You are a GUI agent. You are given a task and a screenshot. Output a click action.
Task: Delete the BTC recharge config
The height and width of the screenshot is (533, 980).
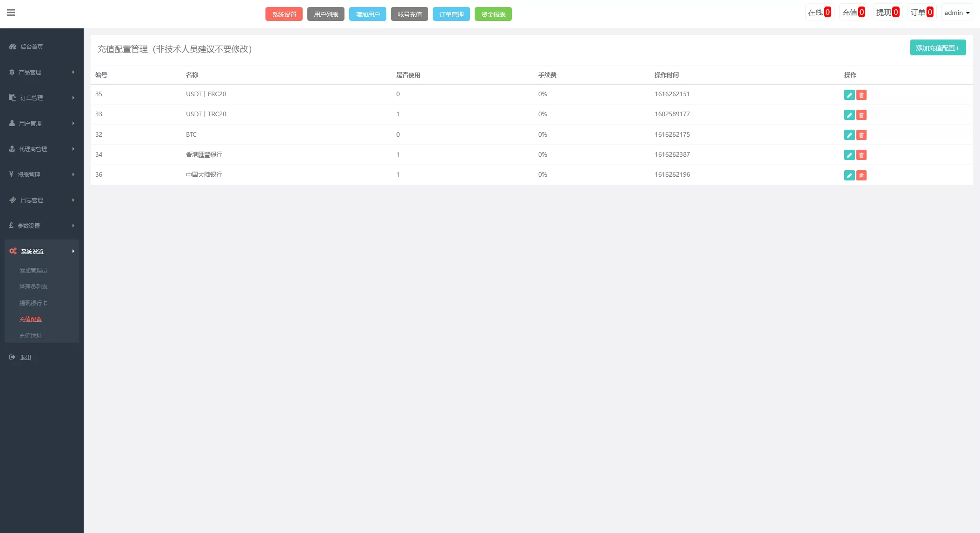click(861, 135)
